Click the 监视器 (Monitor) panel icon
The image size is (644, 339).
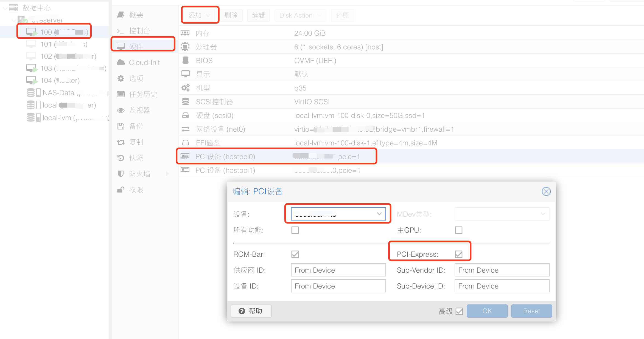pyautogui.click(x=121, y=110)
